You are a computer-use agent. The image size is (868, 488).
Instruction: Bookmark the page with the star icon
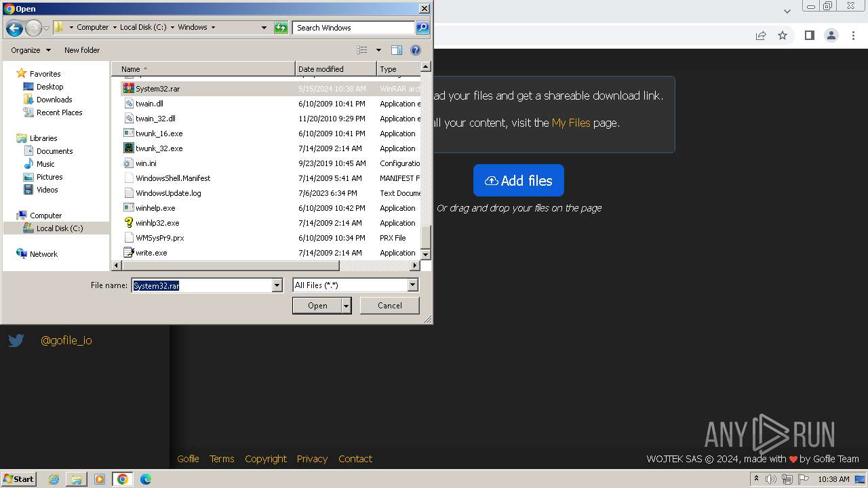[783, 35]
